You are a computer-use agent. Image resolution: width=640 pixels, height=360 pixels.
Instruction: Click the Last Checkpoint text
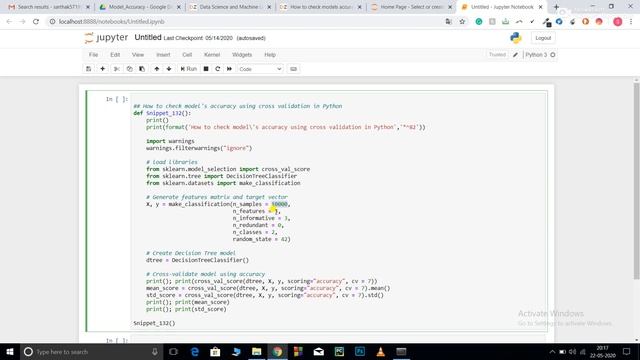[198, 38]
